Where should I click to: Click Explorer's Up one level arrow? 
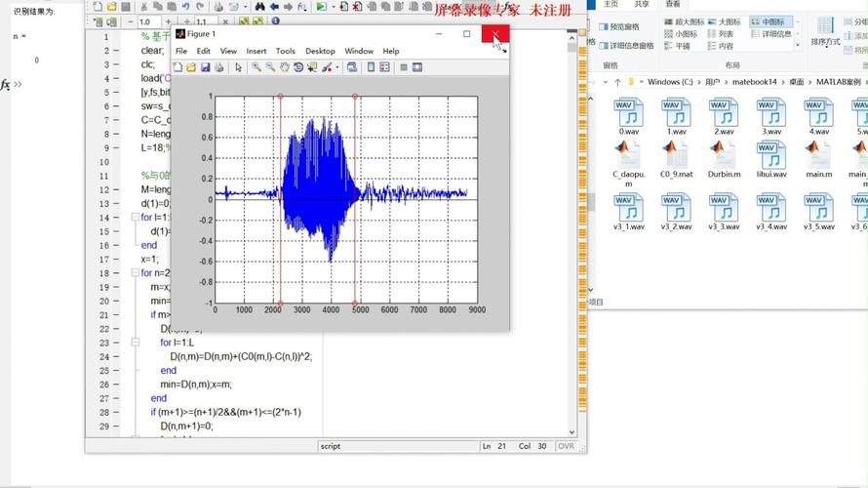coord(617,82)
